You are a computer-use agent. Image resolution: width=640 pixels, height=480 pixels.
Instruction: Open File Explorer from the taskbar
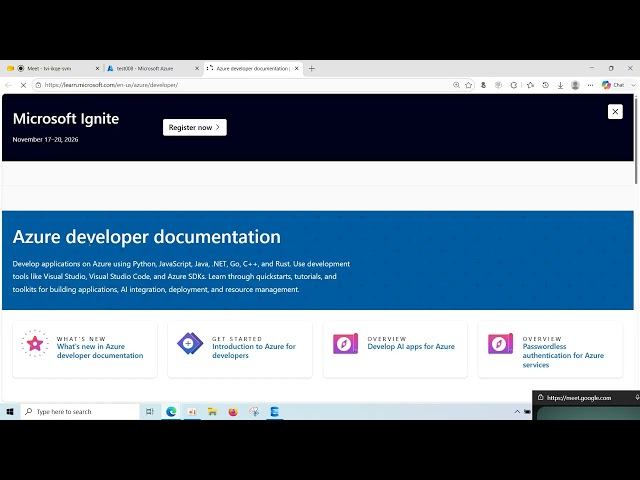pyautogui.click(x=212, y=411)
